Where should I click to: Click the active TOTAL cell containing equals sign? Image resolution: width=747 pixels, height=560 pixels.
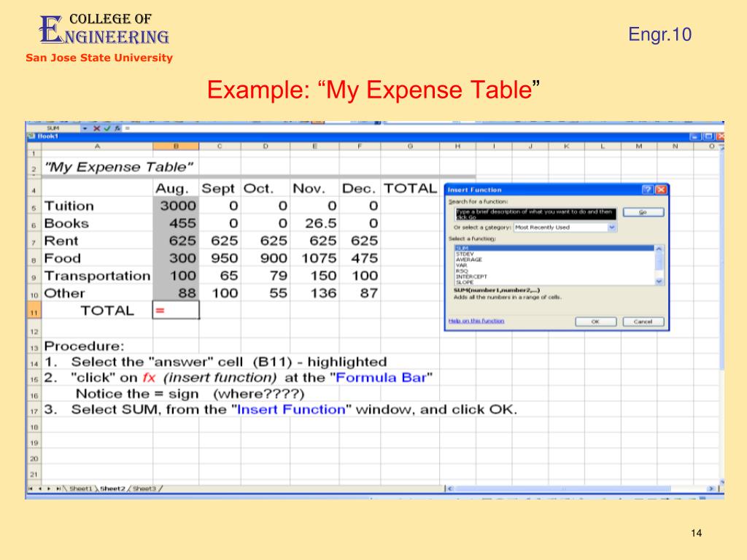pyautogui.click(x=176, y=310)
